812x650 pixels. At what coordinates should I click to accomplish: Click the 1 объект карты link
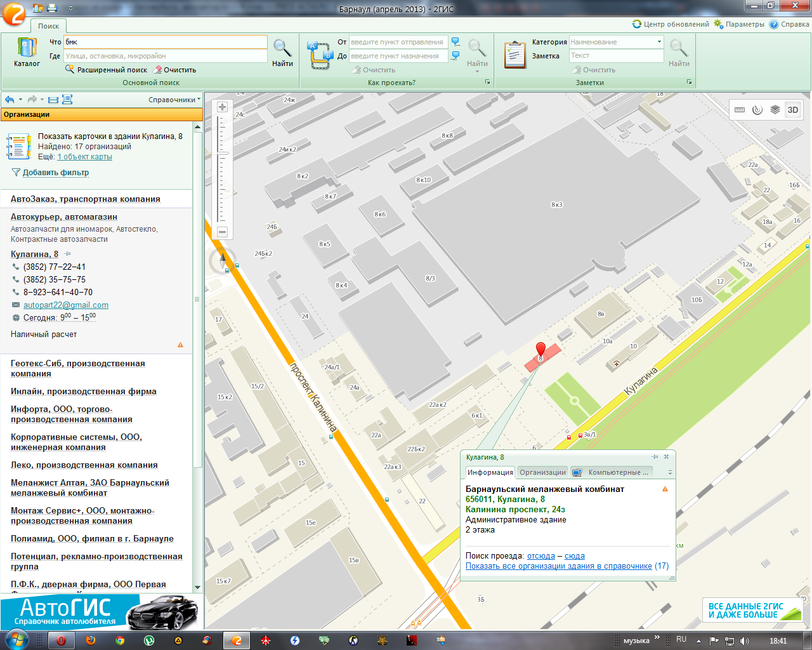click(84, 157)
